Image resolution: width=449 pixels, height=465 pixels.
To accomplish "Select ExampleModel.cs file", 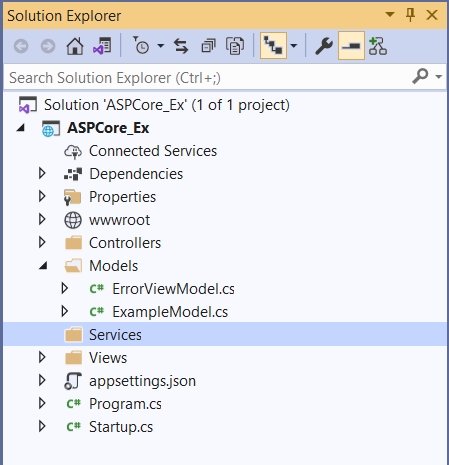I will pos(170,312).
